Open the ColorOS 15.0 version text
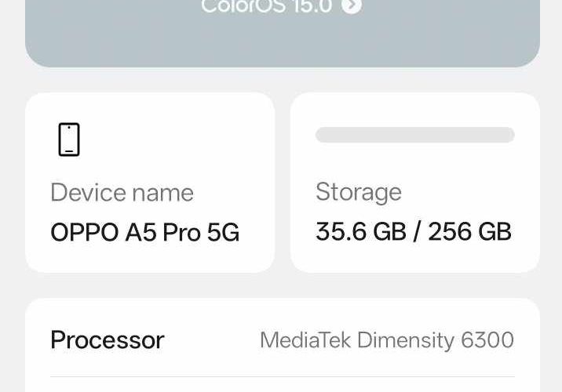The height and width of the screenshot is (392, 562). coord(266,7)
